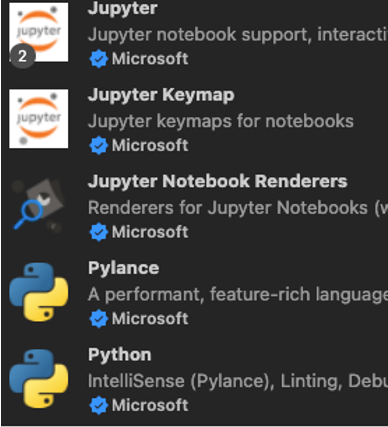Open the Jupyter Keymap extension title
Image resolution: width=388 pixels, height=427 pixels.
pos(161,95)
